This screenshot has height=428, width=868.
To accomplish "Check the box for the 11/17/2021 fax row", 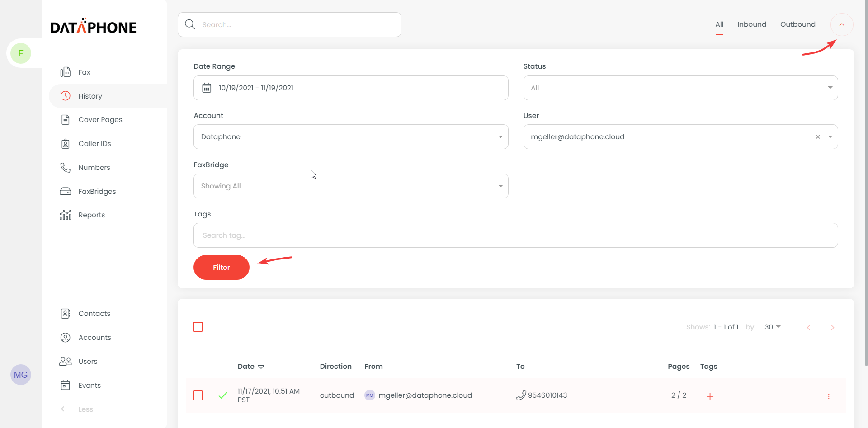I will (198, 395).
